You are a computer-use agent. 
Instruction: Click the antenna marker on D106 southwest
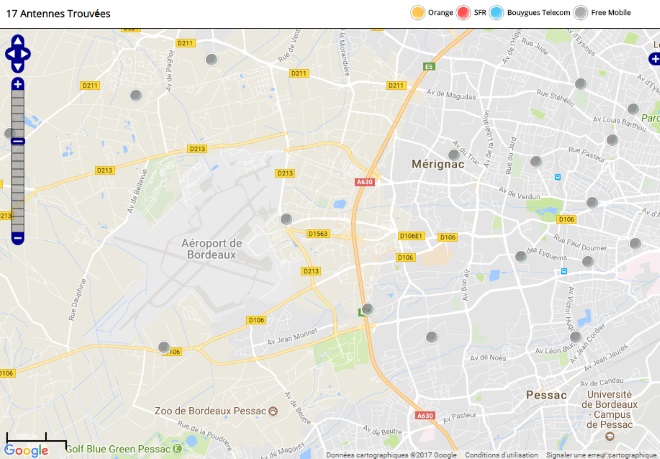164,347
